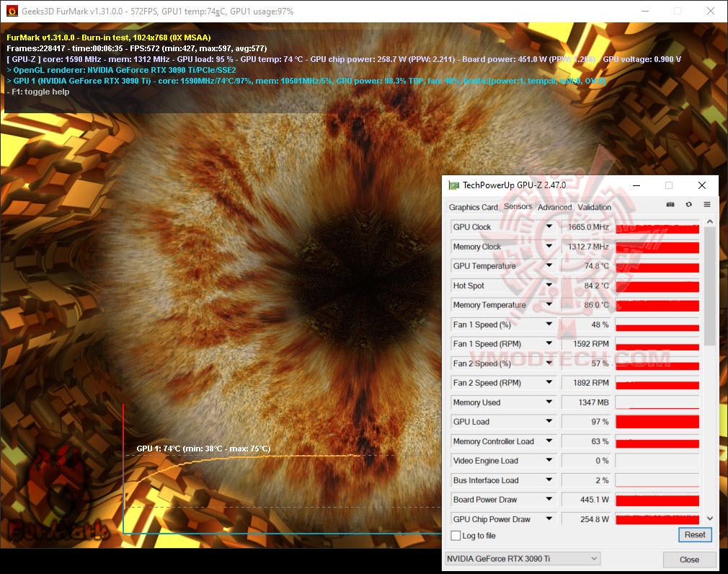Image resolution: width=728 pixels, height=574 pixels.
Task: Click the Memory Controller Load value 63 %
Action: click(x=587, y=441)
